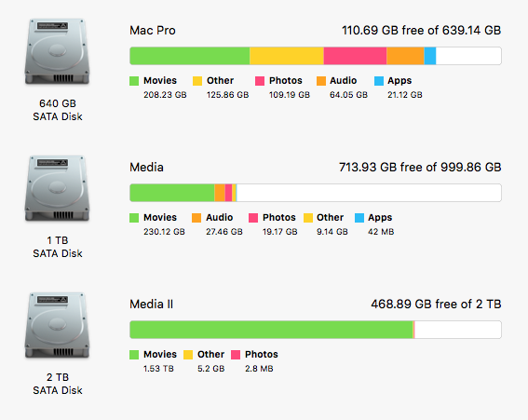This screenshot has width=528, height=420.
Task: Click the green Movies segment in Media bar
Action: (x=172, y=193)
